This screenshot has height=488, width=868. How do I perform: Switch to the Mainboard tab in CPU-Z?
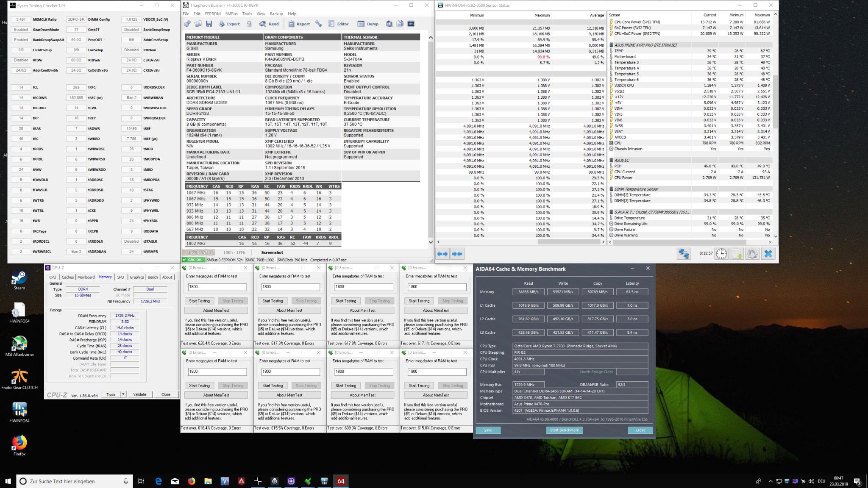click(x=86, y=277)
